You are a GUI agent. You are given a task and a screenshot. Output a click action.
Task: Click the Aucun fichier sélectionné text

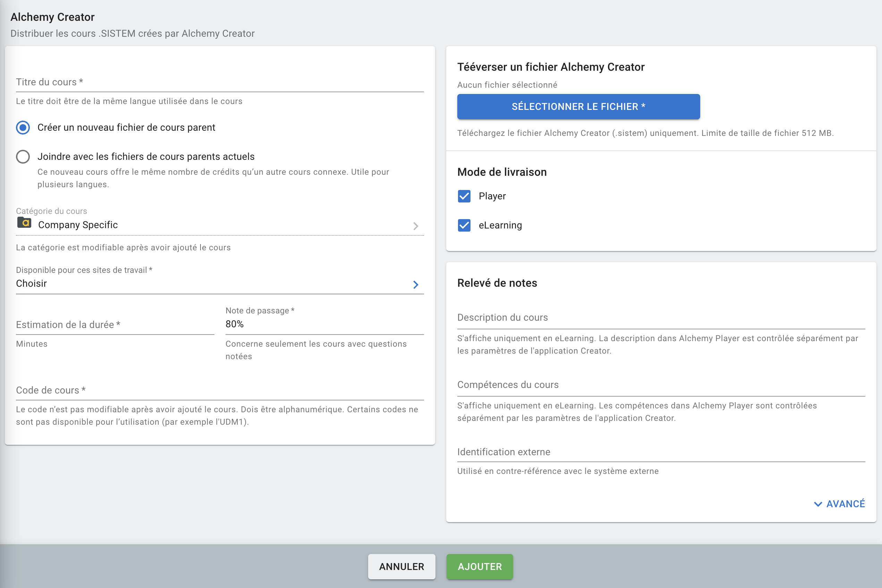(x=507, y=85)
